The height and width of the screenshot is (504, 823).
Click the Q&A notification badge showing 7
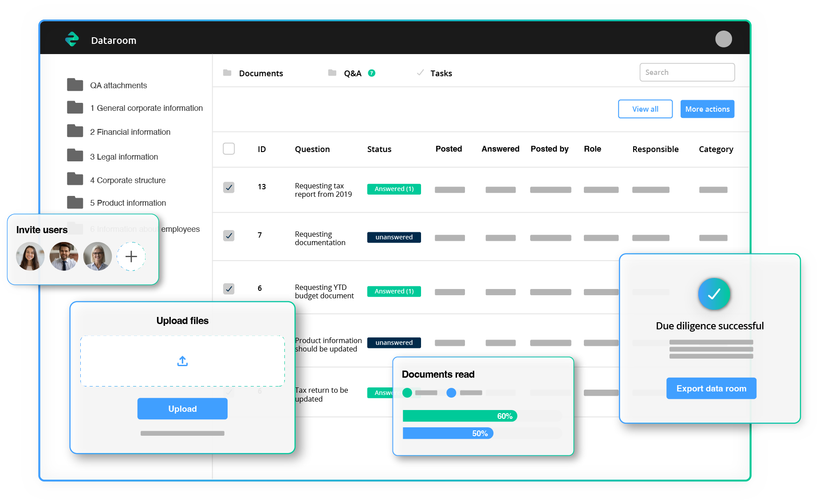[372, 73]
